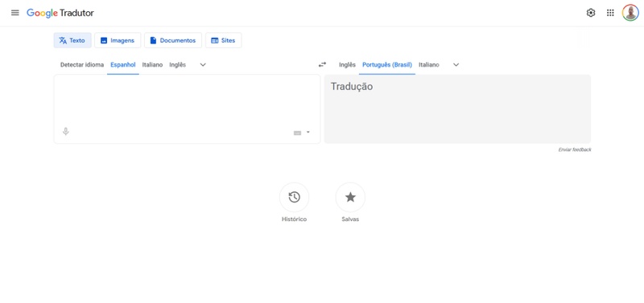This screenshot has height=303, width=644.
Task: Select Italiano as source language
Action: point(152,65)
